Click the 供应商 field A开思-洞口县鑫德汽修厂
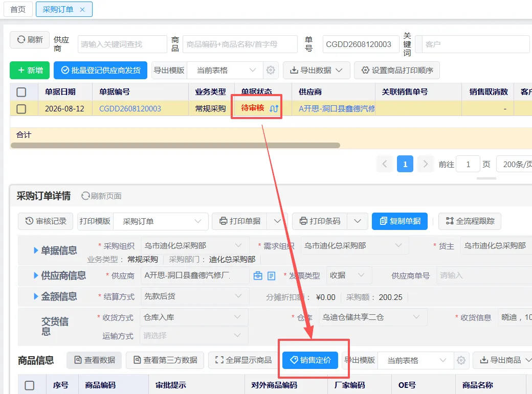The image size is (532, 394). pyautogui.click(x=195, y=275)
